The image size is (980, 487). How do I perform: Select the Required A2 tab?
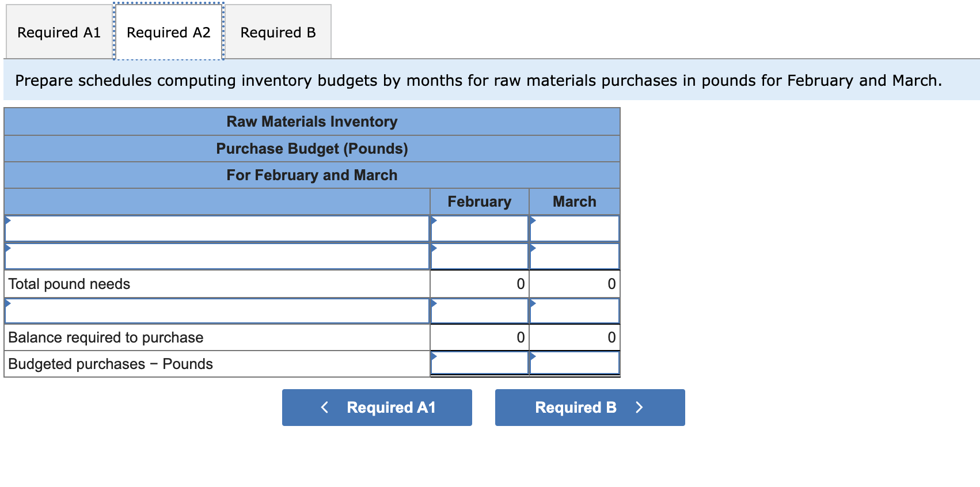[168, 32]
